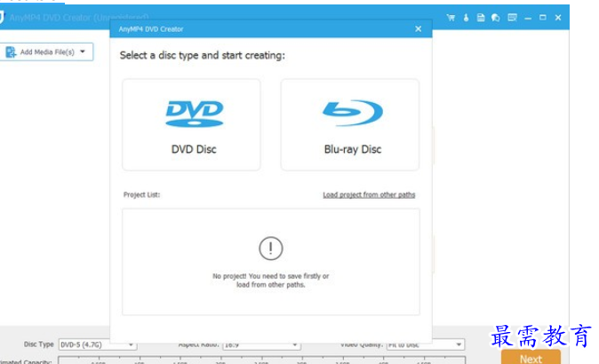
Task: Click the add file icon beside Add Media
Action: 11,51
